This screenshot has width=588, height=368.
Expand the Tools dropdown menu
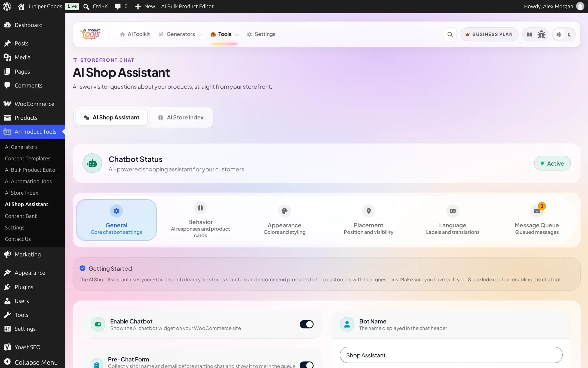tap(224, 34)
